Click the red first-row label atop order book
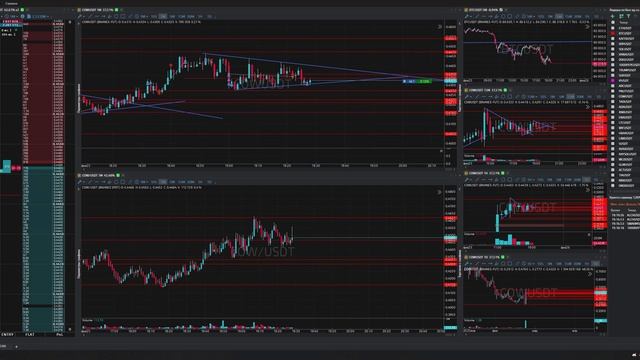The height and width of the screenshot is (360, 640). [x=11, y=22]
